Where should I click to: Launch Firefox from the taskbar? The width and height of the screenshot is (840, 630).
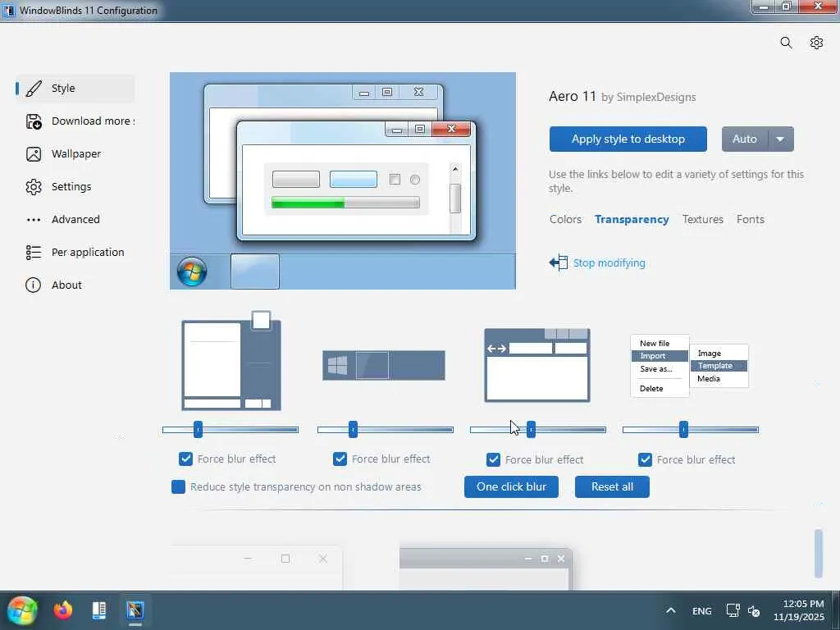point(63,610)
